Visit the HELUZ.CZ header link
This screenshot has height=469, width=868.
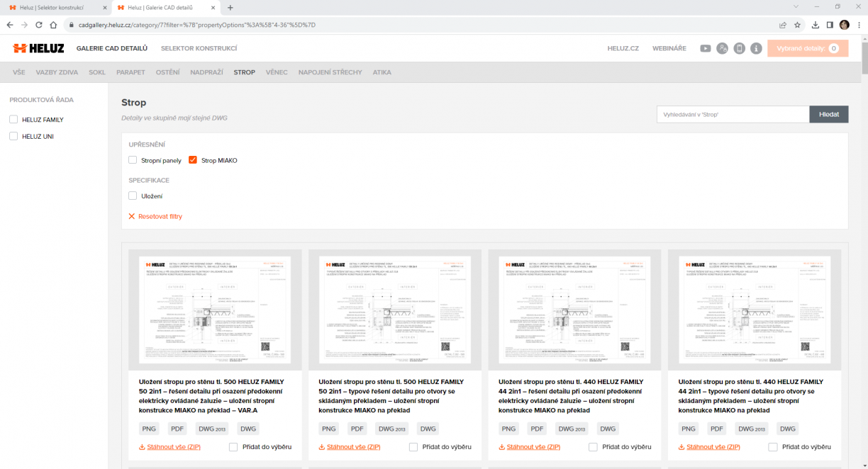623,48
